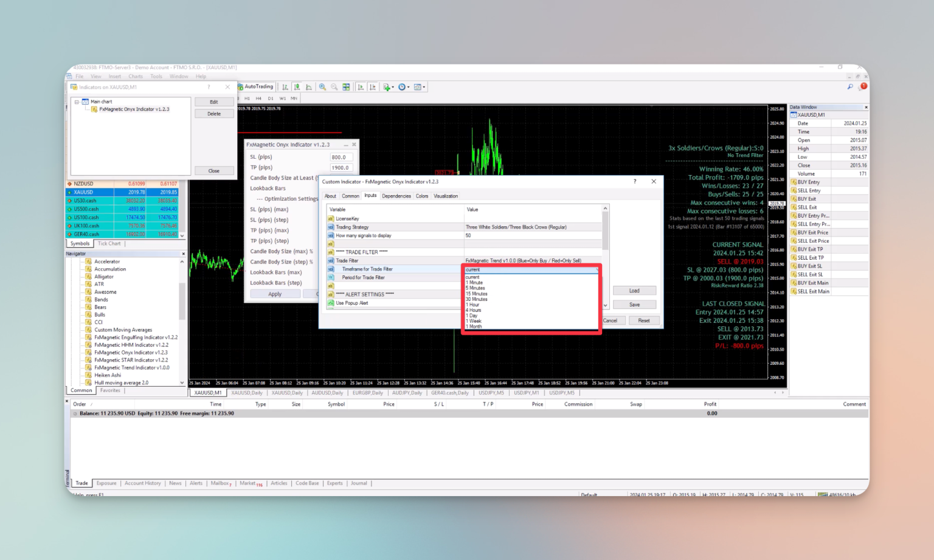Click the Reset button
The width and height of the screenshot is (934, 560).
point(644,320)
